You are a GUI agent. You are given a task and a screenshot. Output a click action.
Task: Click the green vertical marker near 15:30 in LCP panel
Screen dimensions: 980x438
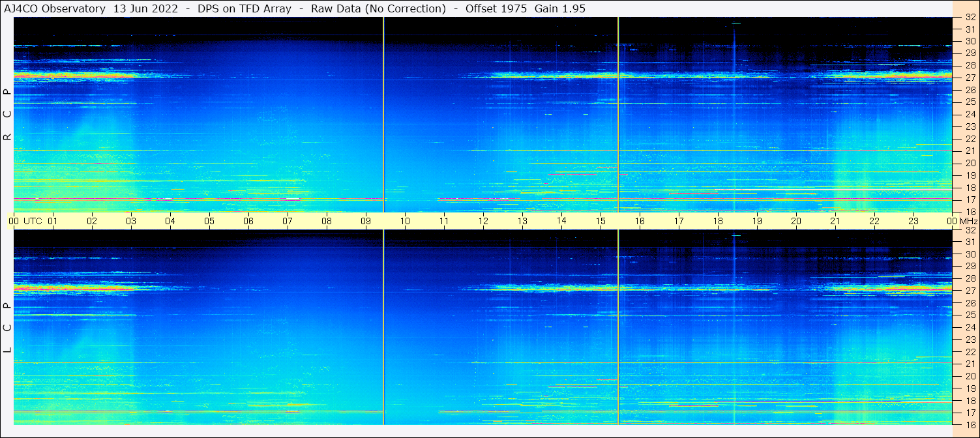point(618,327)
